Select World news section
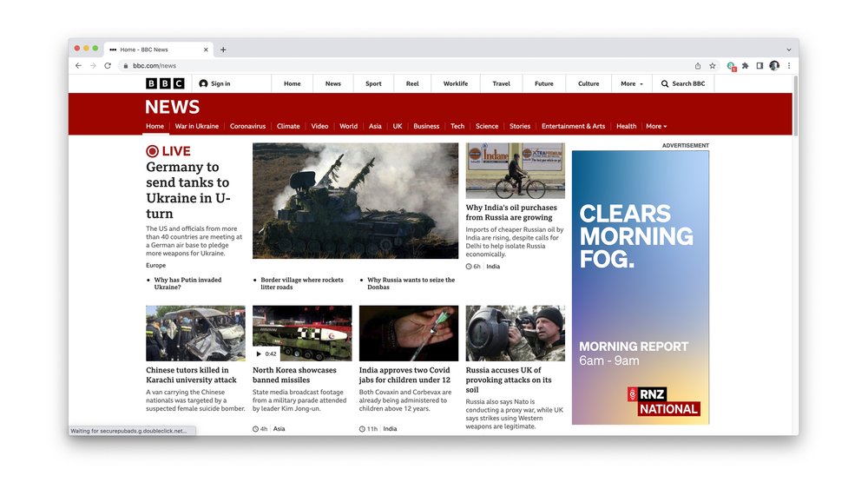 pos(348,126)
